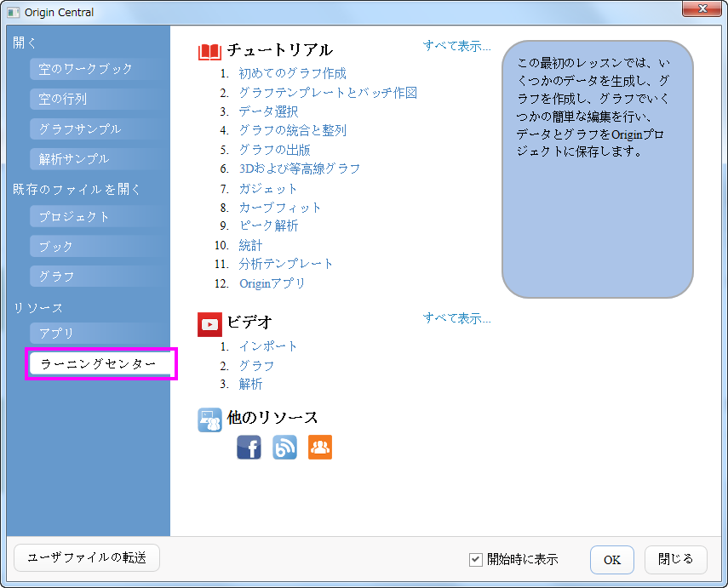Open 空のワークブック
The image size is (728, 588).
pyautogui.click(x=98, y=69)
